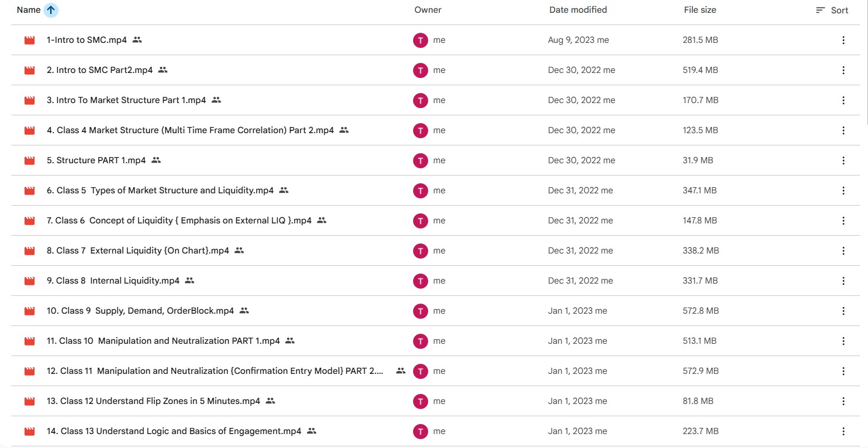
Task: Open the three-dot menu for 7. Class 6 Concept of Liquidity
Action: pyautogui.click(x=843, y=221)
